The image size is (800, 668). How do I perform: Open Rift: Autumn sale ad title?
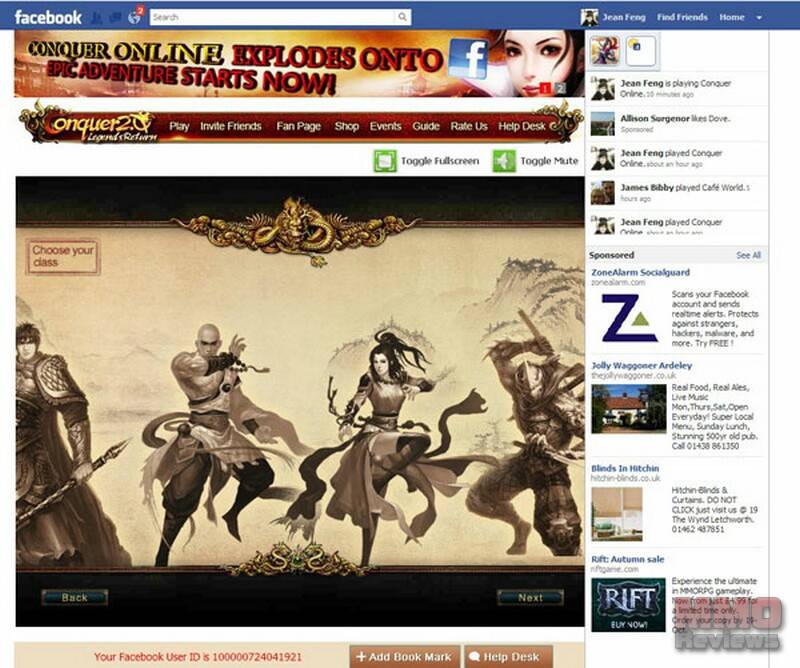(628, 559)
